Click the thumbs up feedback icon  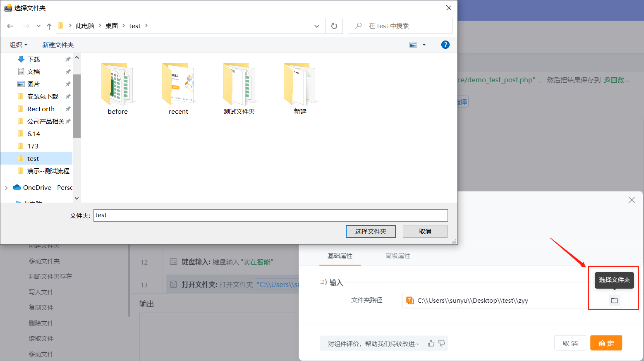point(431,343)
